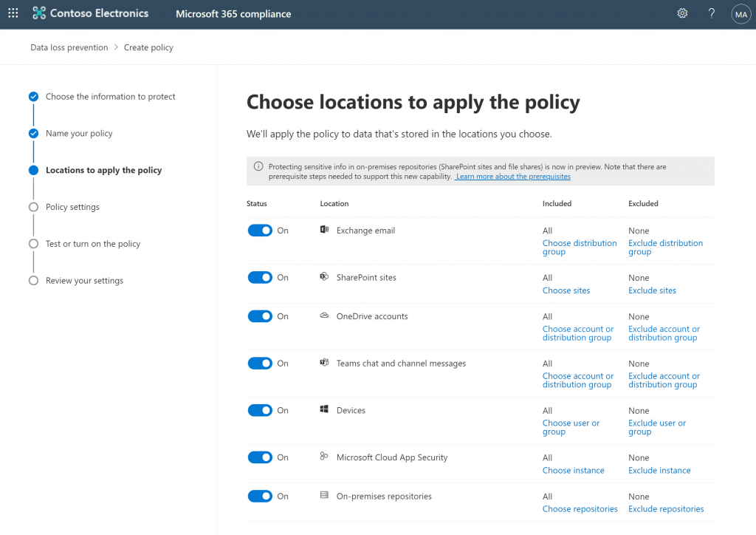Image resolution: width=756 pixels, height=535 pixels.
Task: Click the info icon in the preview banner
Action: click(x=258, y=166)
